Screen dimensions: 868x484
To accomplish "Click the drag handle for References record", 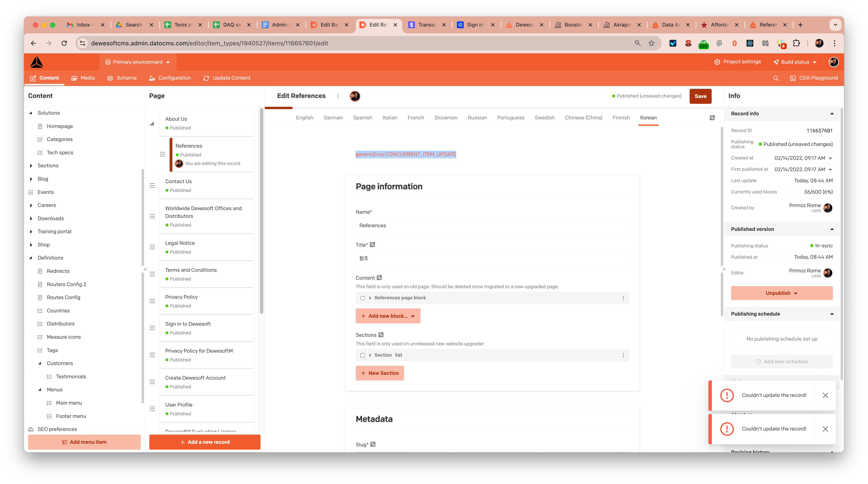I will point(162,154).
